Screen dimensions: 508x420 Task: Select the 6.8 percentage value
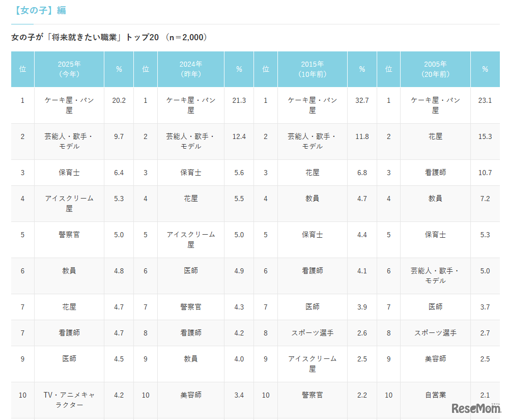click(x=362, y=173)
